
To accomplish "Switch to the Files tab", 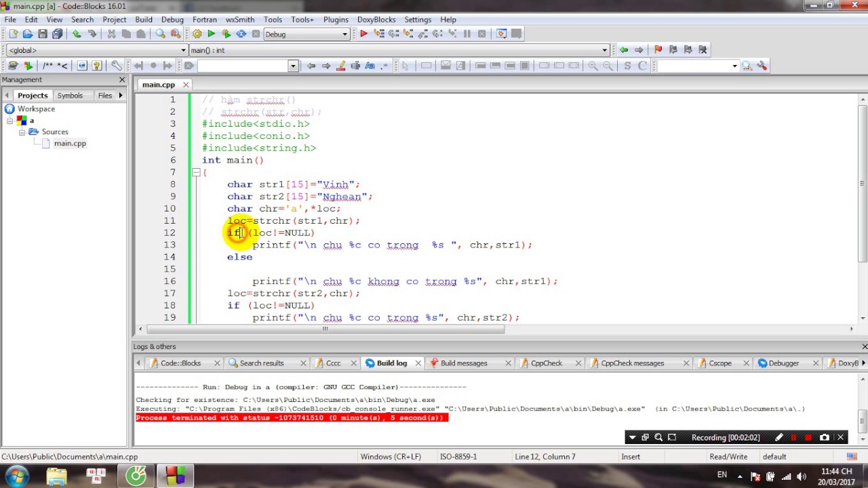I will click(105, 96).
